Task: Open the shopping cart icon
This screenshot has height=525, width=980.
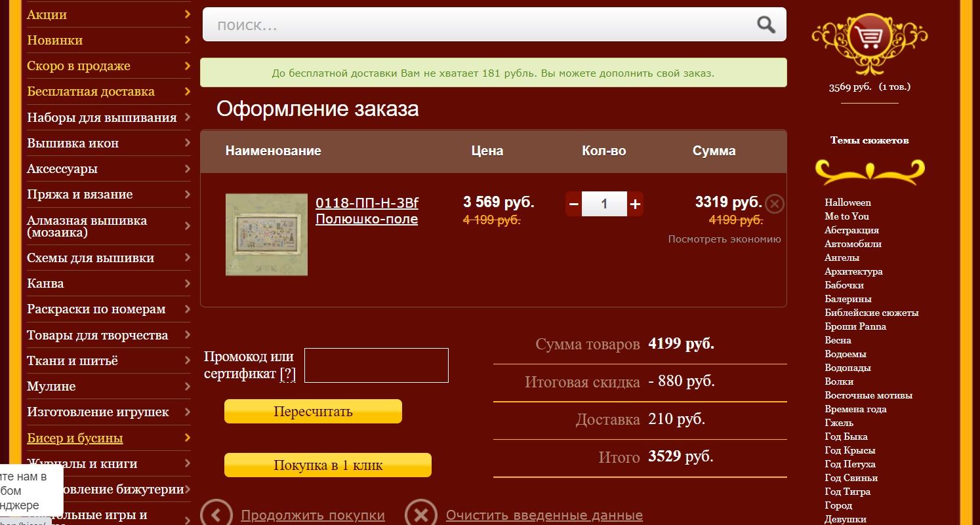Action: click(869, 39)
